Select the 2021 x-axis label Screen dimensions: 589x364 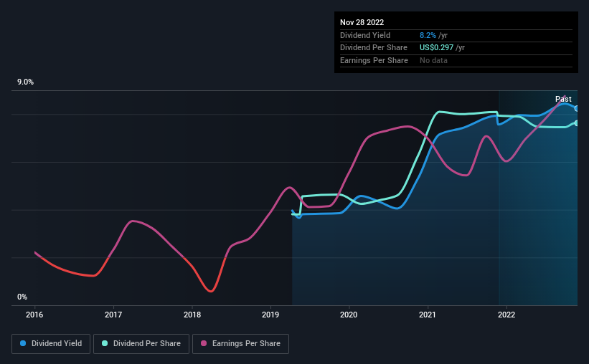pos(428,315)
